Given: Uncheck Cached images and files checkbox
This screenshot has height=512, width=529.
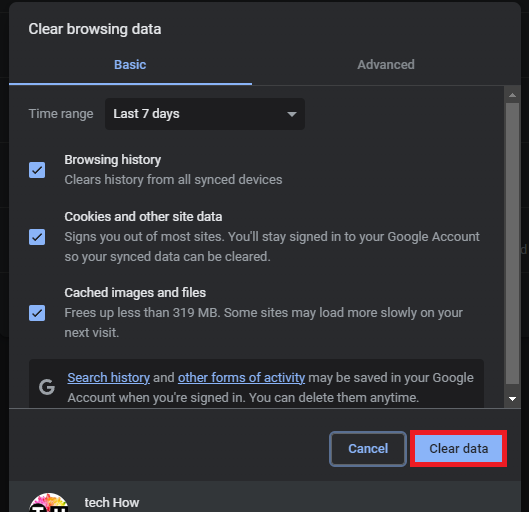Looking at the screenshot, I should tap(37, 313).
